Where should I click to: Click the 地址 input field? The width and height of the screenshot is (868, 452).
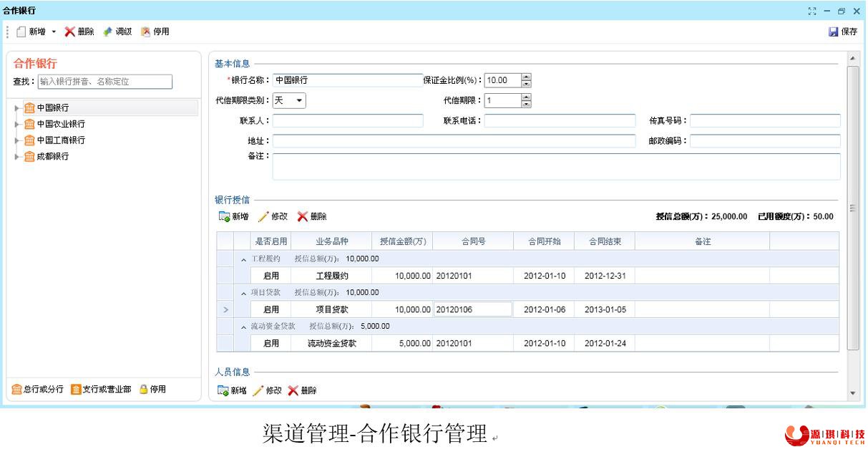pos(454,141)
